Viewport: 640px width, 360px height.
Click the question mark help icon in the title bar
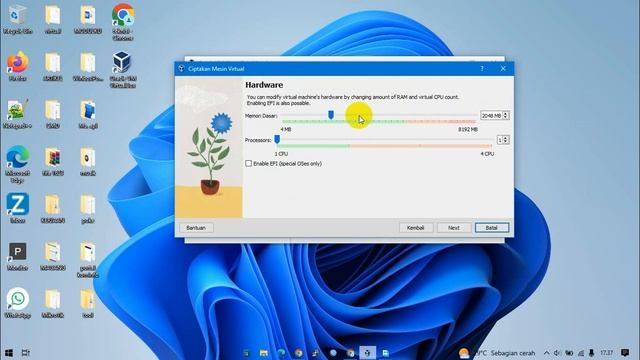pos(482,69)
